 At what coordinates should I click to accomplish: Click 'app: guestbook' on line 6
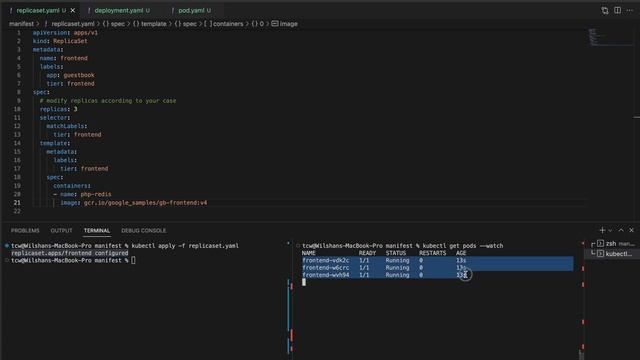coord(70,75)
